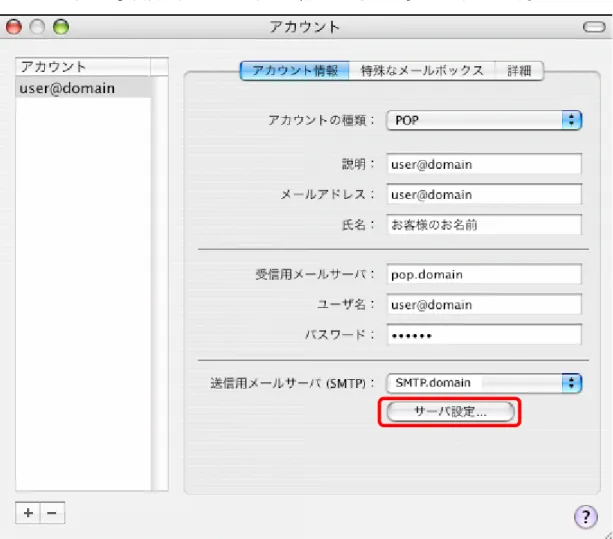The width and height of the screenshot is (613, 539).
Task: Click the ユーザ名 input field
Action: click(x=484, y=304)
